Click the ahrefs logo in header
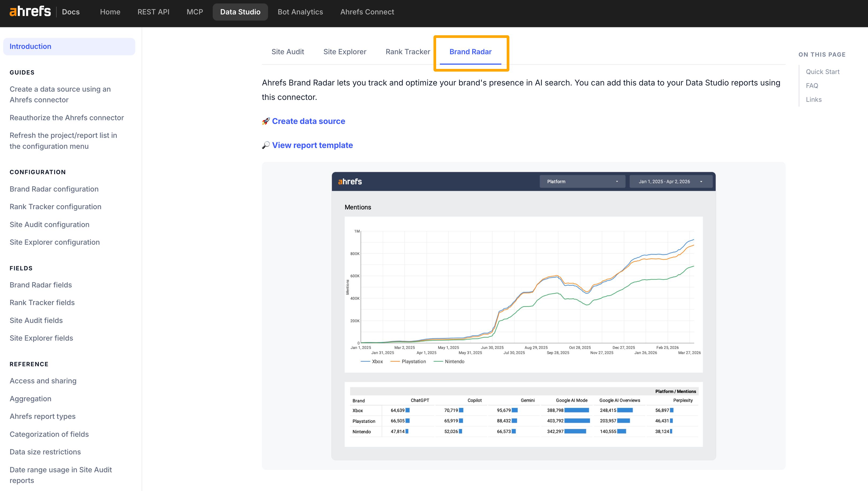The image size is (868, 491). pos(30,12)
